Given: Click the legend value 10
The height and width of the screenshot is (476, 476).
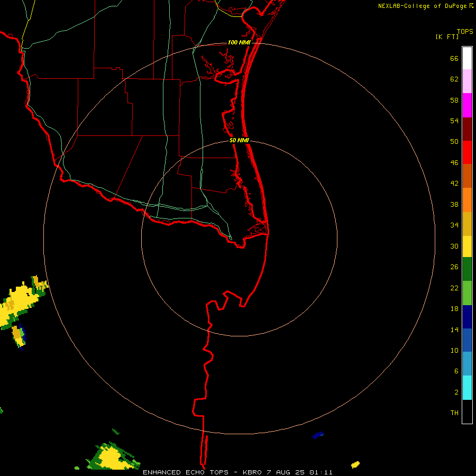Looking at the screenshot, I should click(454, 350).
